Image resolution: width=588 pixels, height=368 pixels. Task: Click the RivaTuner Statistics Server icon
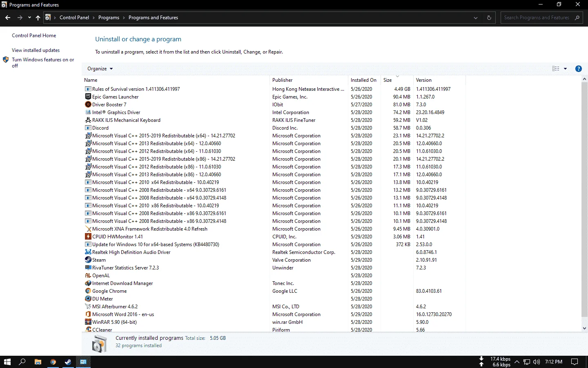point(88,267)
